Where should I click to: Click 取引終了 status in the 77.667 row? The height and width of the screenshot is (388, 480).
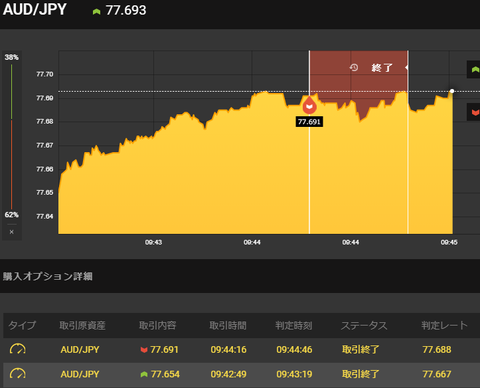point(361,374)
